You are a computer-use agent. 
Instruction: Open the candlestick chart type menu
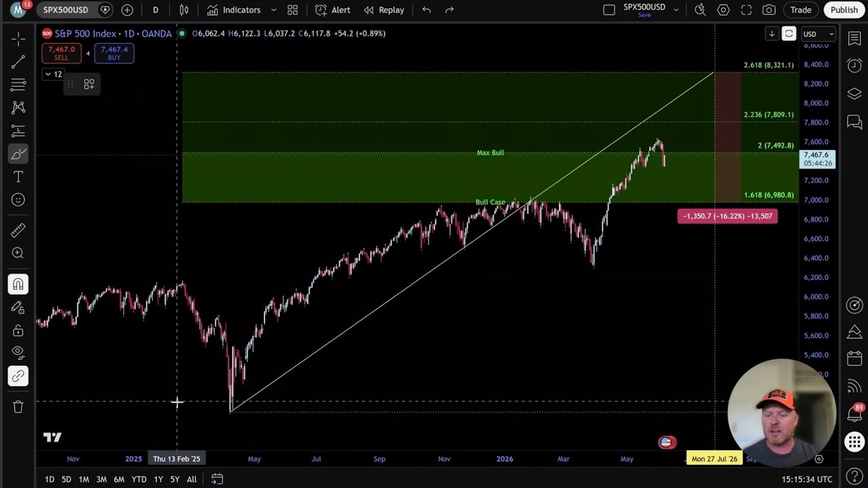point(184,9)
